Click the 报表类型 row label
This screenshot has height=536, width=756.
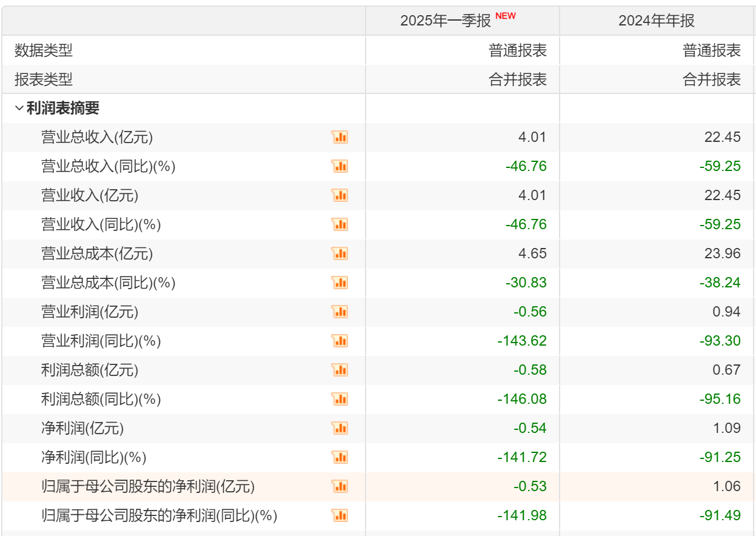44,79
